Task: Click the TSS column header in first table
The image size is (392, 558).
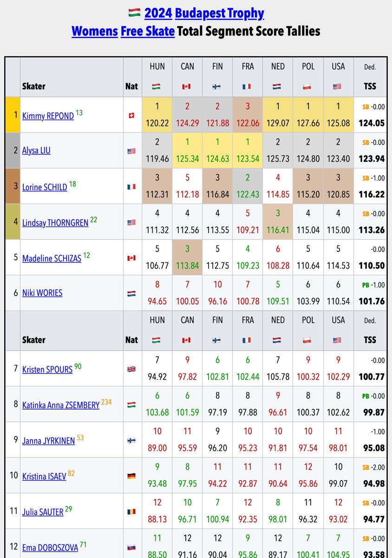Action: [370, 86]
